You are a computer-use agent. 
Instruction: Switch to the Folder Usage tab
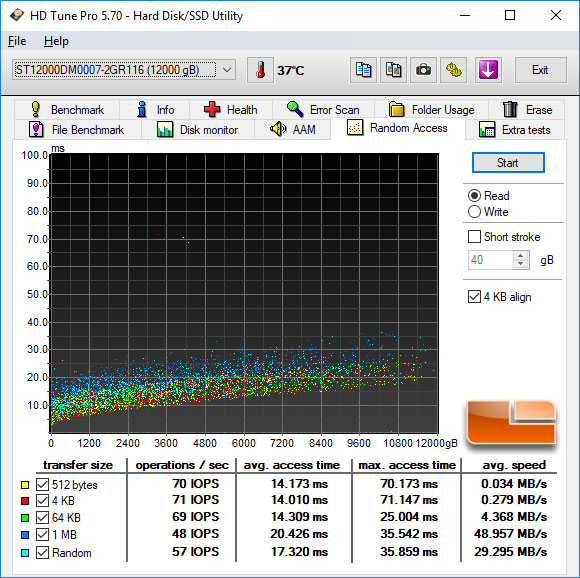click(431, 110)
